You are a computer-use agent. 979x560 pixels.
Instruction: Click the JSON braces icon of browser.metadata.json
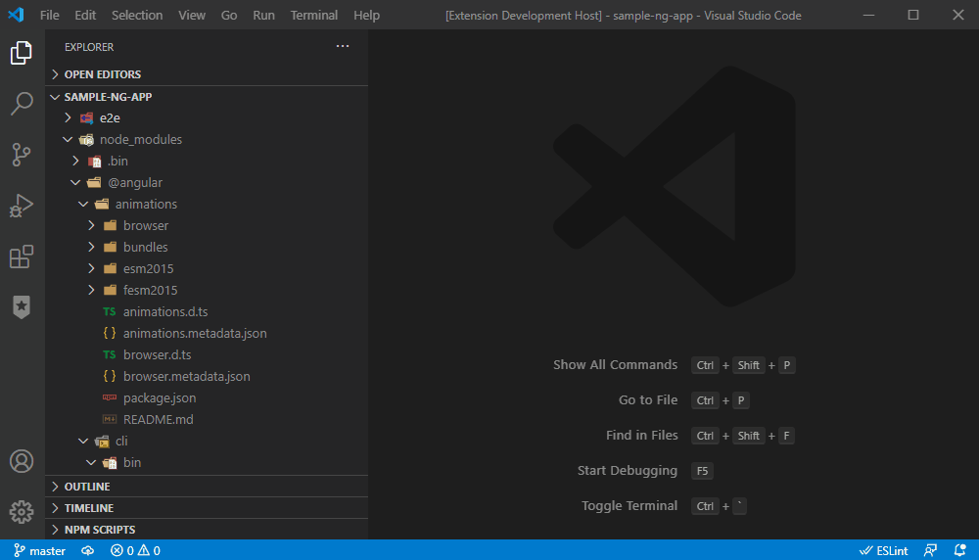[110, 377]
